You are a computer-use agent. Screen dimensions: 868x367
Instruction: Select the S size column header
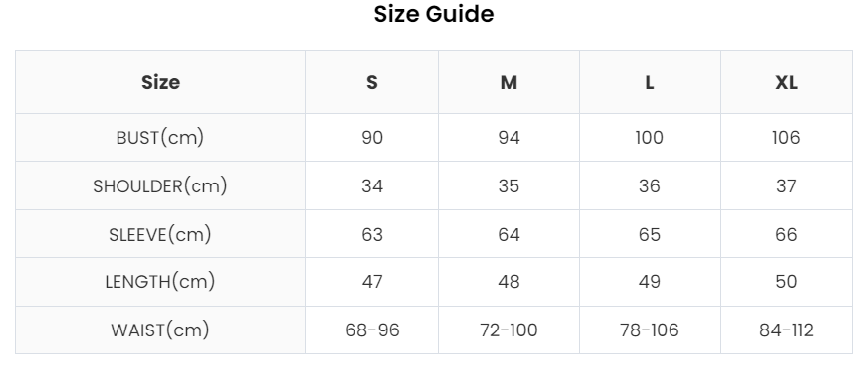click(x=372, y=82)
